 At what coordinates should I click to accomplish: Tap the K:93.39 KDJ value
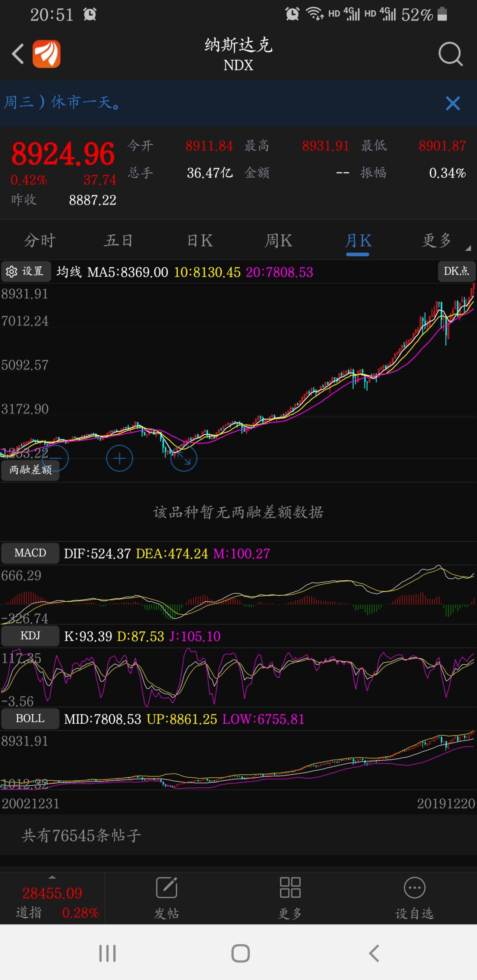tap(88, 637)
